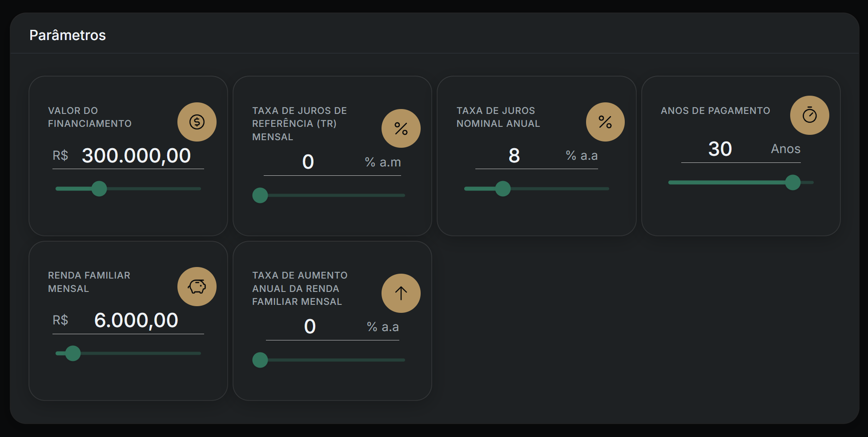Click the payment years slider handle
The width and height of the screenshot is (868, 437).
792,182
